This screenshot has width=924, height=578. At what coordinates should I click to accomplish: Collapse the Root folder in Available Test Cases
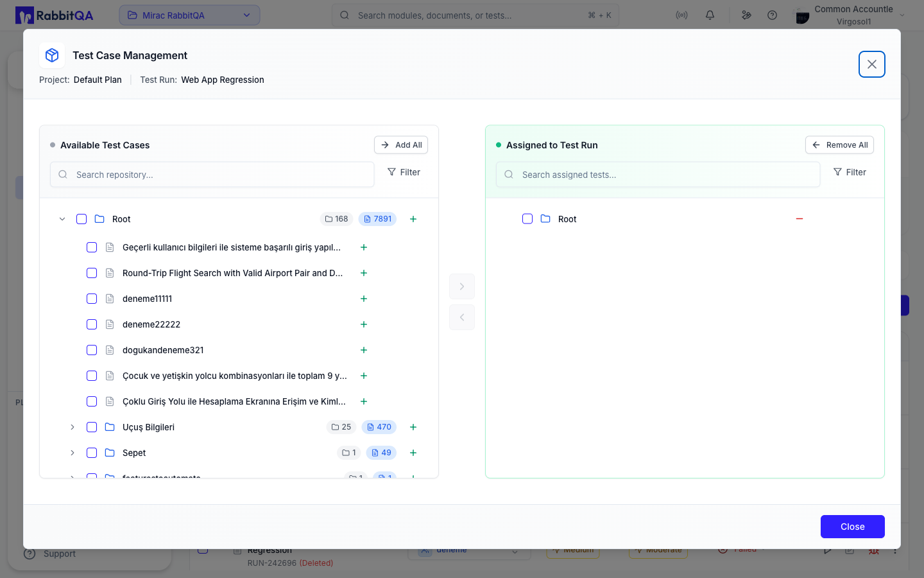coord(62,219)
